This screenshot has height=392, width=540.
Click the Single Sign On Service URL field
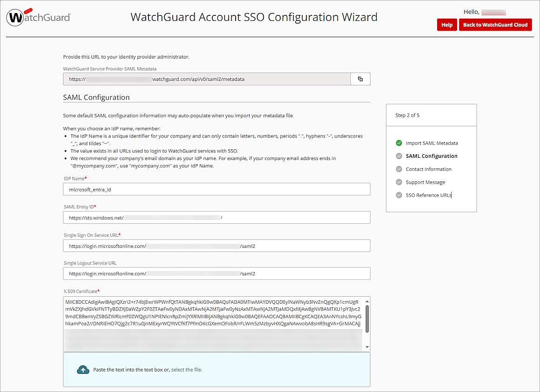216,246
